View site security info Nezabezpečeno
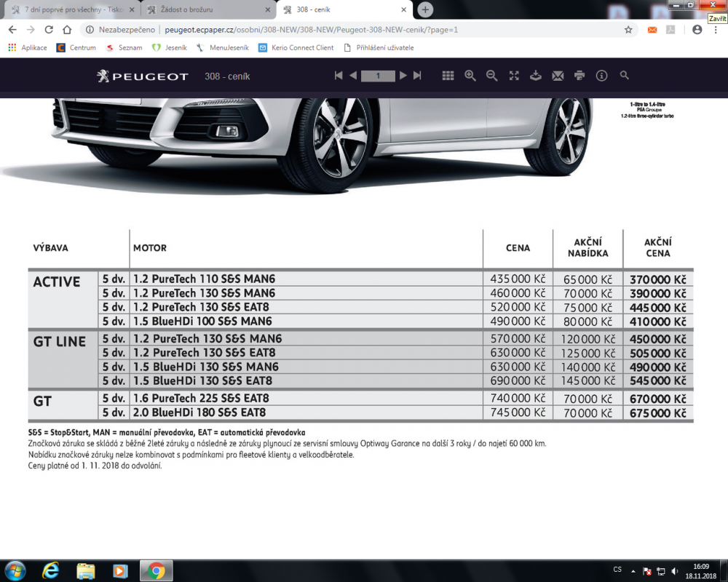 click(120, 30)
